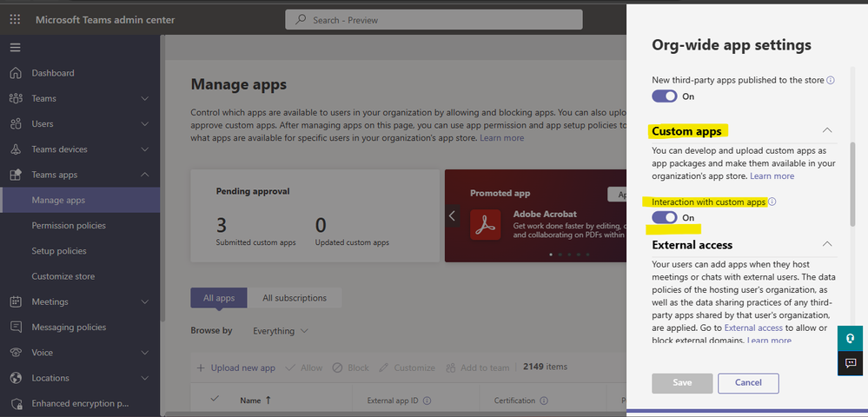868x417 pixels.
Task: Click the Dashboard home icon
Action: 16,73
